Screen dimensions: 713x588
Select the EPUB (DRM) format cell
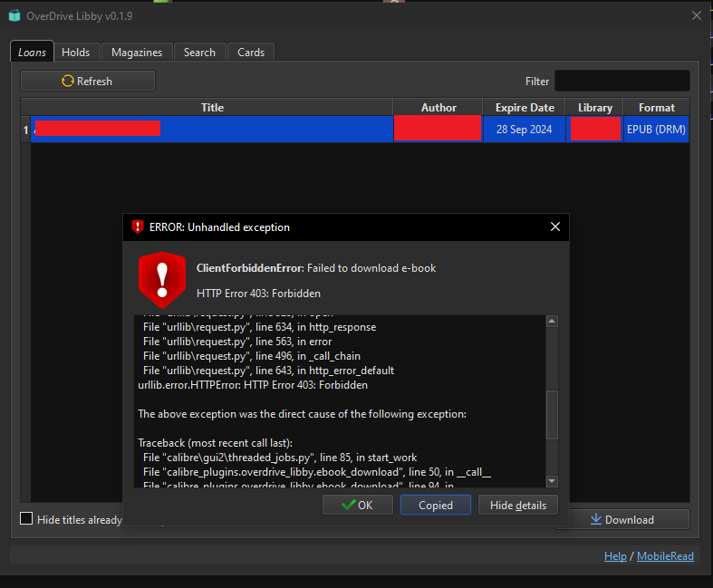[656, 130]
